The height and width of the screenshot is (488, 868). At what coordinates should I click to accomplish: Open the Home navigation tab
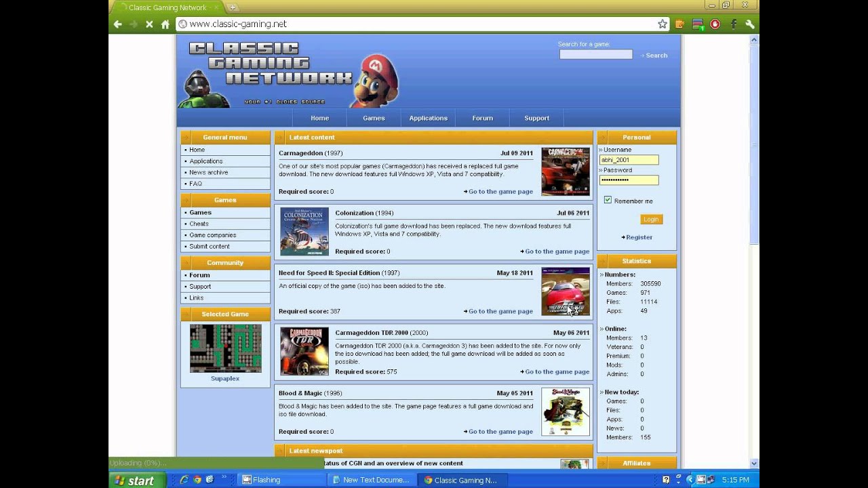(319, 118)
